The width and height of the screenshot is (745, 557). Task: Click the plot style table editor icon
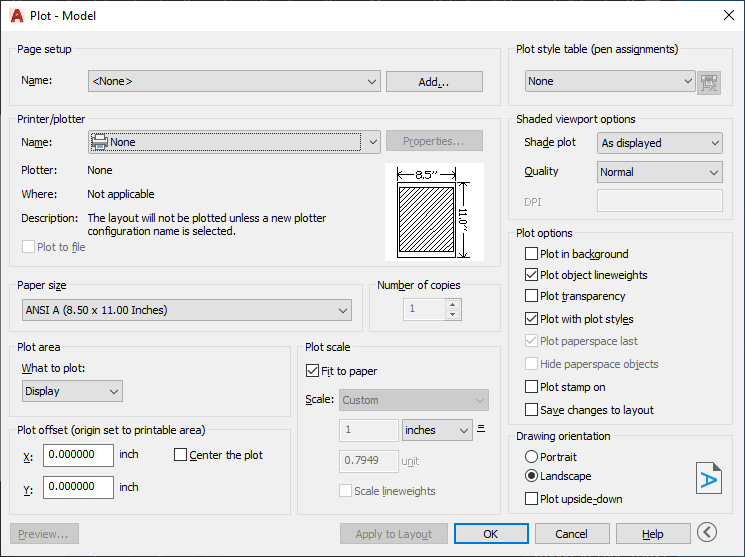pos(709,82)
